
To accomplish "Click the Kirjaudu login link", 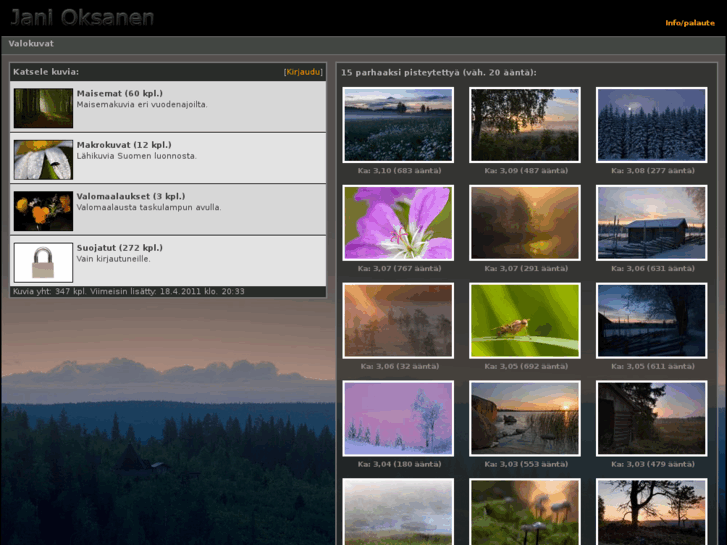I will pyautogui.click(x=303, y=72).
